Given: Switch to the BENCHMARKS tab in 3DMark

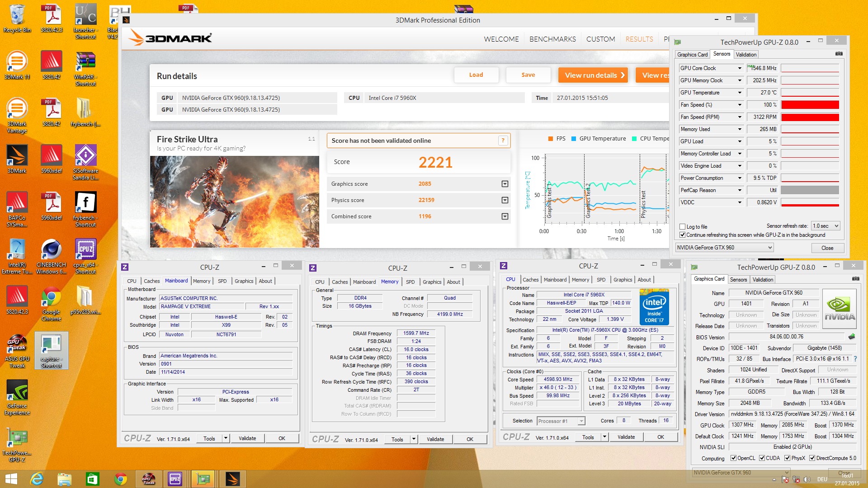Looking at the screenshot, I should pos(552,39).
